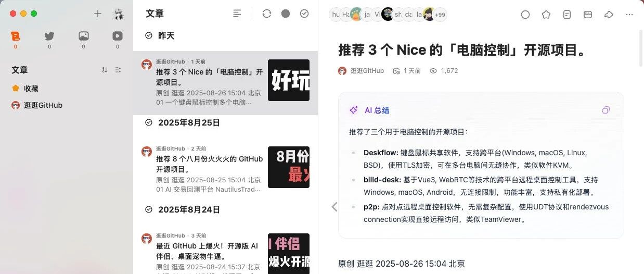The width and height of the screenshot is (644, 274).
Task: Click the 8月份 article thumbnail
Action: (x=289, y=167)
